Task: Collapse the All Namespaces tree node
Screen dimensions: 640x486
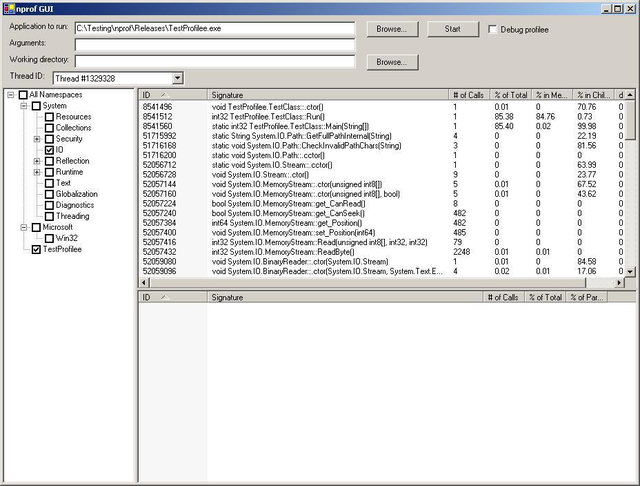Action: [11, 95]
